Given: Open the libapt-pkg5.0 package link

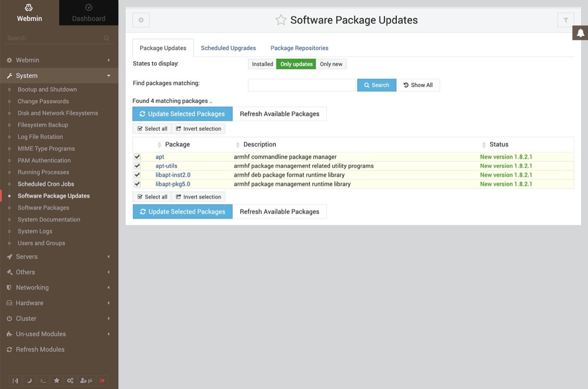Looking at the screenshot, I should pyautogui.click(x=172, y=184).
